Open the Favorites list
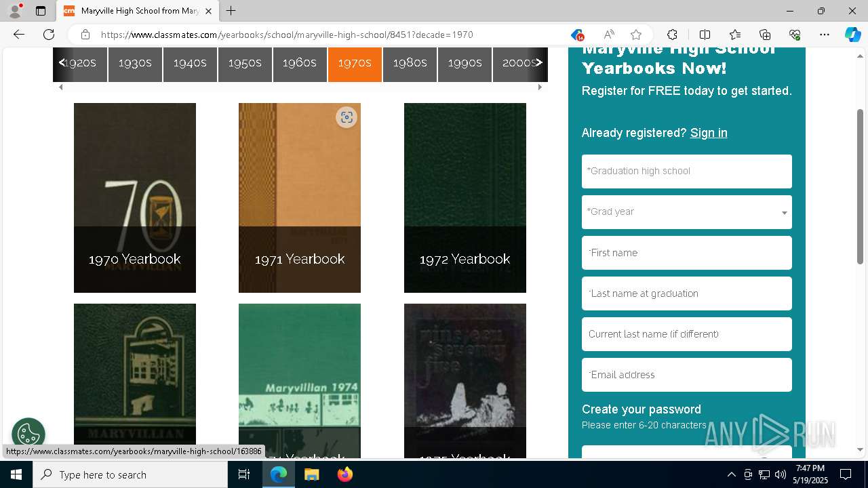This screenshot has height=488, width=868. click(735, 35)
